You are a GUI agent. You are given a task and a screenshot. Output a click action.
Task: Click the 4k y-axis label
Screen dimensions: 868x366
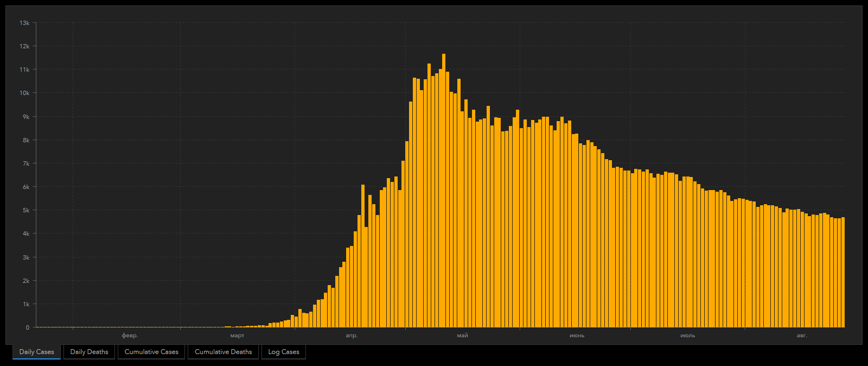tap(26, 234)
